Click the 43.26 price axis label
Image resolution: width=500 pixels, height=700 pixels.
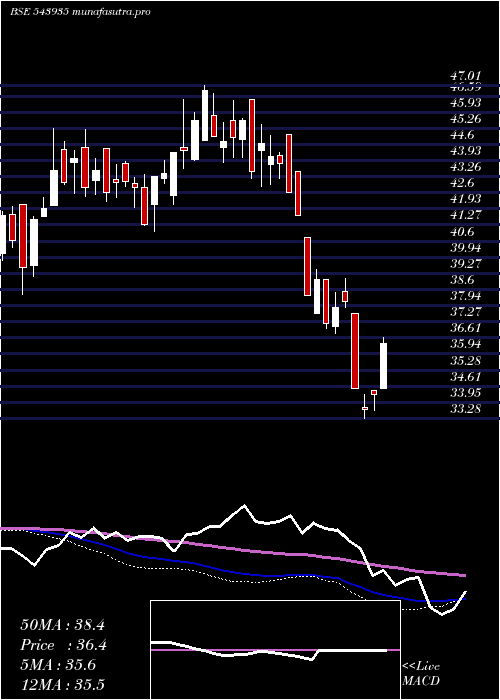pyautogui.click(x=465, y=167)
